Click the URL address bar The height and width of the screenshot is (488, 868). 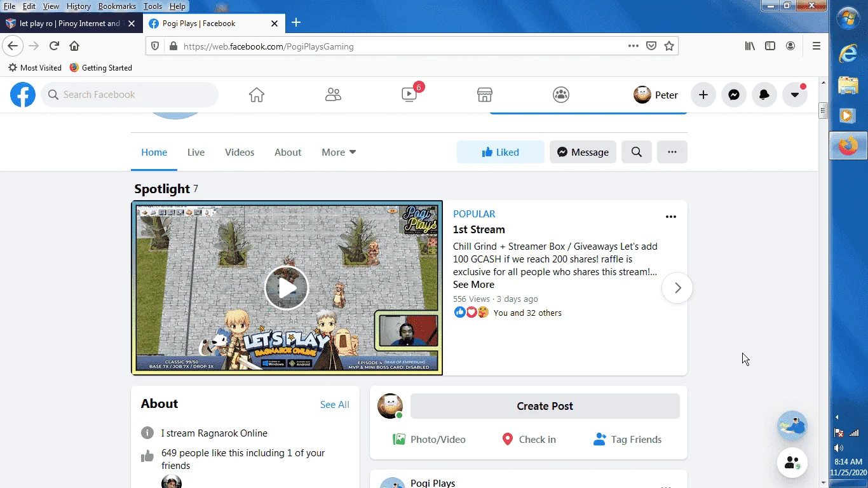click(x=400, y=46)
